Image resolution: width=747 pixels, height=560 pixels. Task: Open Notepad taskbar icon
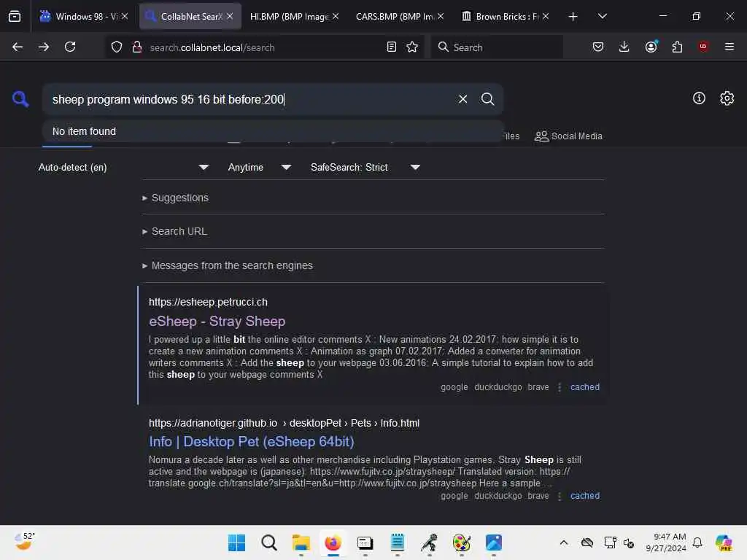click(398, 542)
